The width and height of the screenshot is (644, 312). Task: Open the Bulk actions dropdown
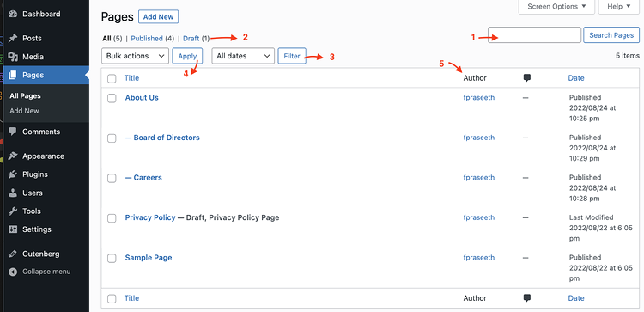(x=135, y=56)
